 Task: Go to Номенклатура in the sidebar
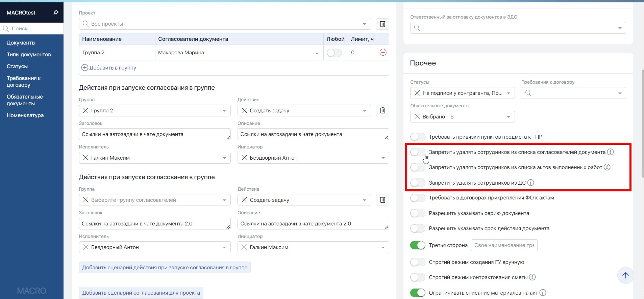pos(25,115)
